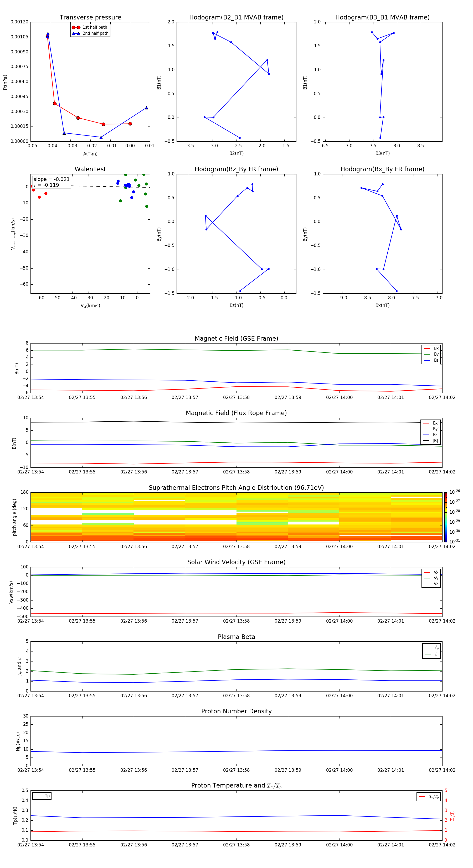Screen dimensions: 473x868
Task: Click the rightmost blue triangle in Transverse pressure
Action: 146,108
